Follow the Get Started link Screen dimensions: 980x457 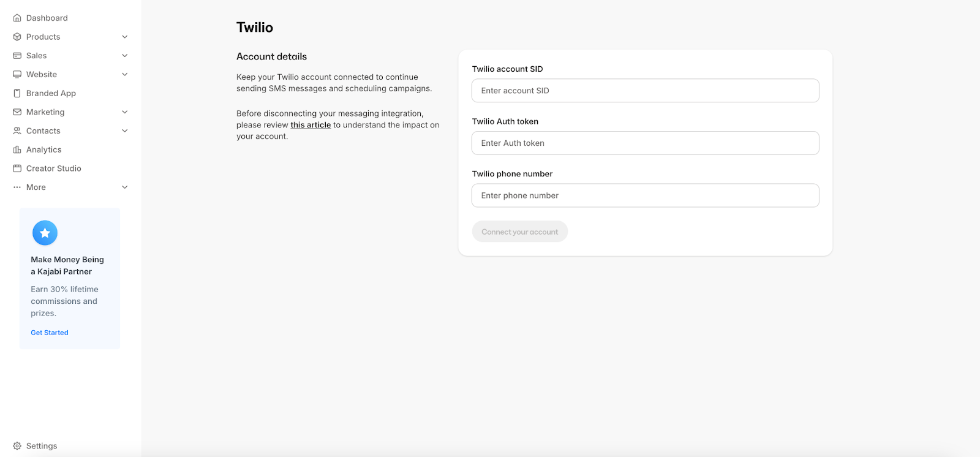click(x=50, y=333)
